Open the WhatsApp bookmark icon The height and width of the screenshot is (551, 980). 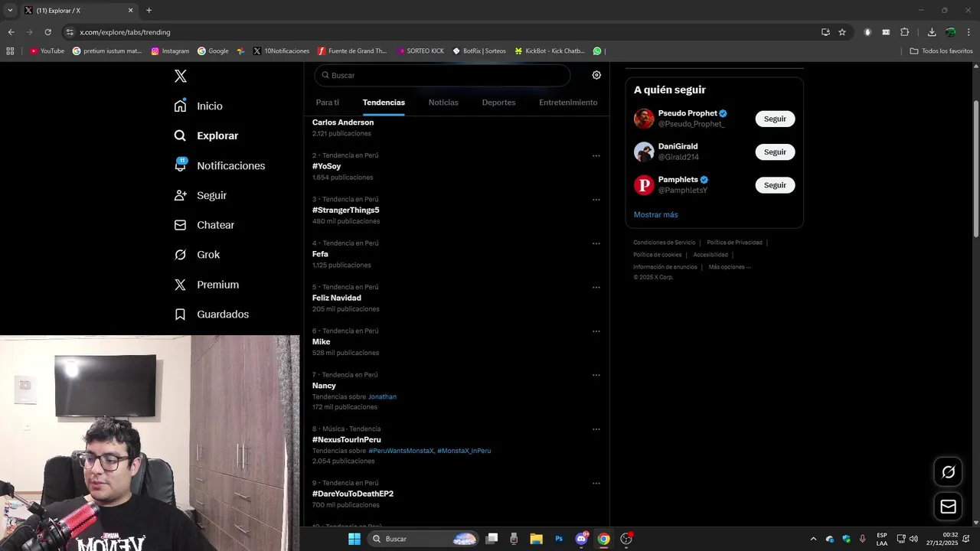tap(597, 51)
